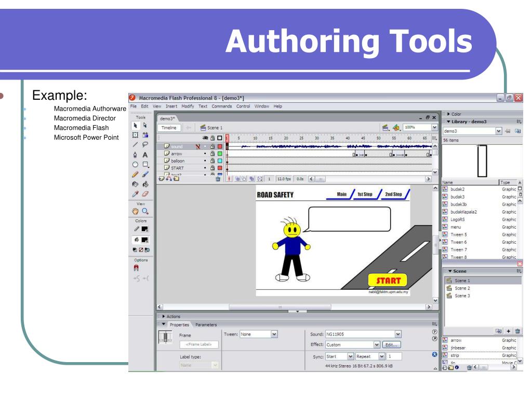
Task: Toggle outline square for START layer
Action: click(220, 168)
